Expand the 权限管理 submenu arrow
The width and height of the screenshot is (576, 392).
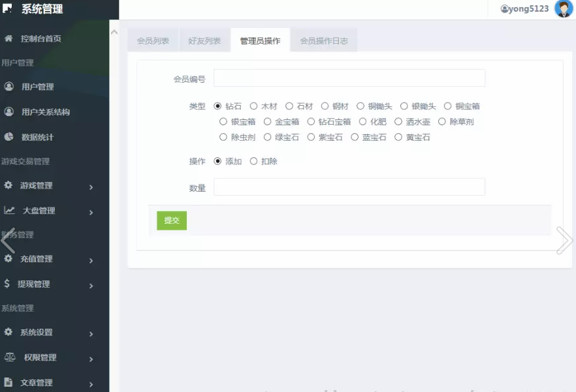(91, 359)
